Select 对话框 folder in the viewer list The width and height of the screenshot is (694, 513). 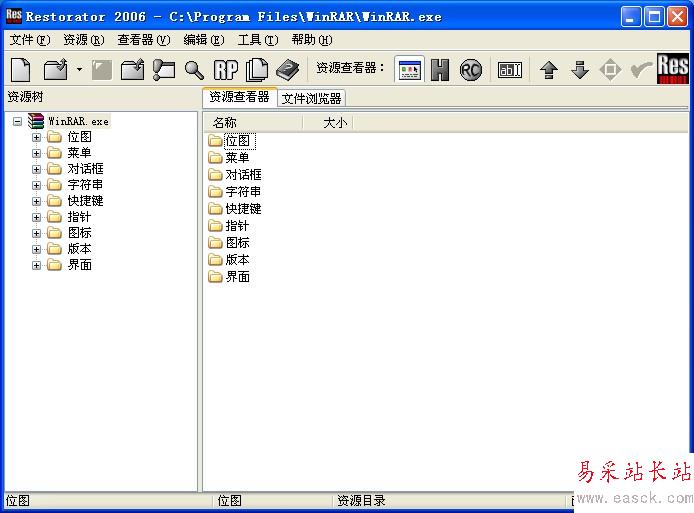pyautogui.click(x=235, y=175)
